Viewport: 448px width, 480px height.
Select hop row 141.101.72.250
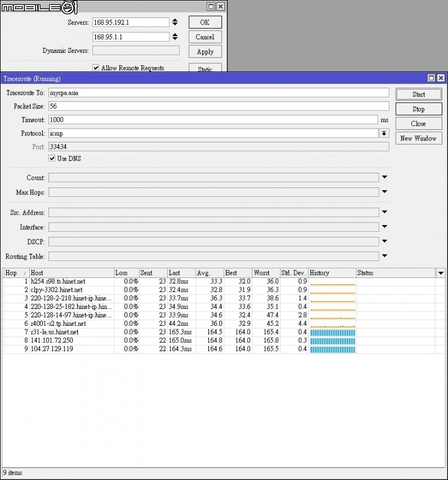(224, 340)
